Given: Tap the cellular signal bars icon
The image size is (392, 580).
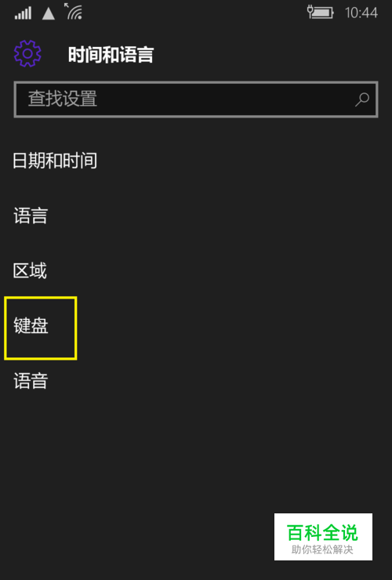Looking at the screenshot, I should click(x=23, y=13).
